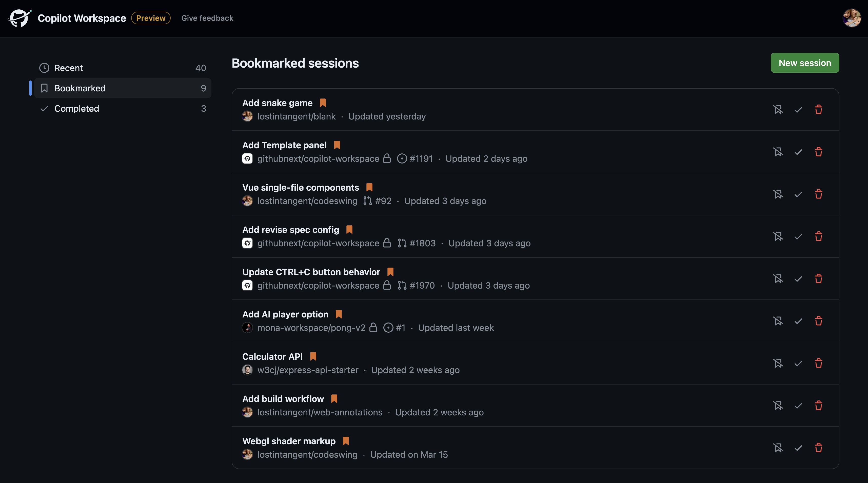The image size is (868, 483).
Task: Open the Webgl shader markup session
Action: 289,441
